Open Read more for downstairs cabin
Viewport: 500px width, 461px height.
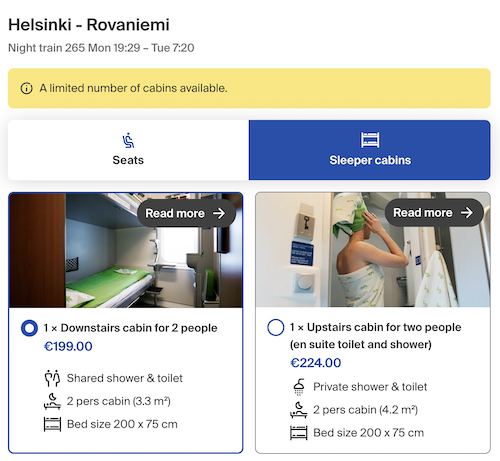(x=186, y=213)
